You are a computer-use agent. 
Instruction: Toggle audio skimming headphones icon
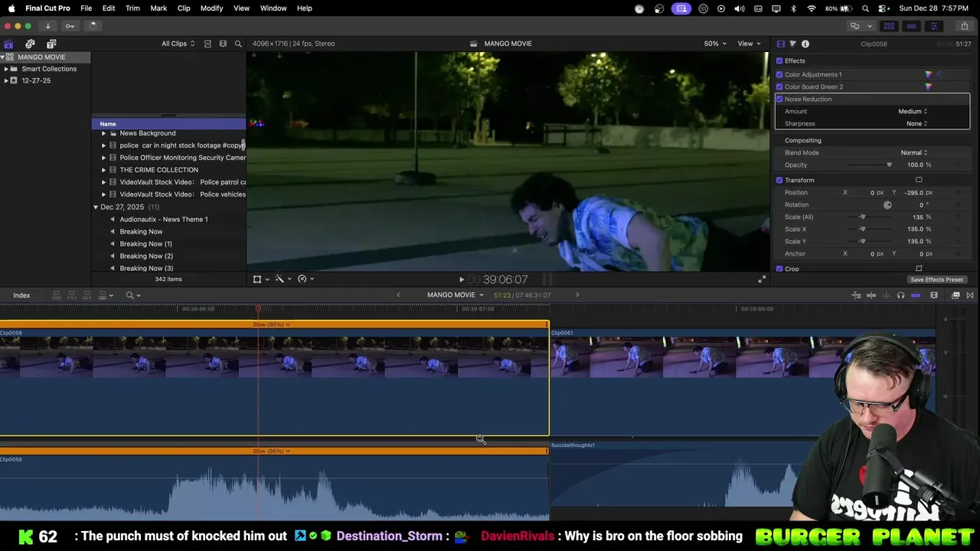[900, 295]
